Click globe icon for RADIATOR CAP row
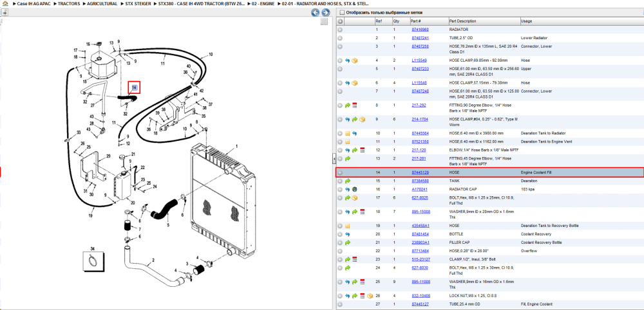The image size is (644, 310). [x=354, y=190]
